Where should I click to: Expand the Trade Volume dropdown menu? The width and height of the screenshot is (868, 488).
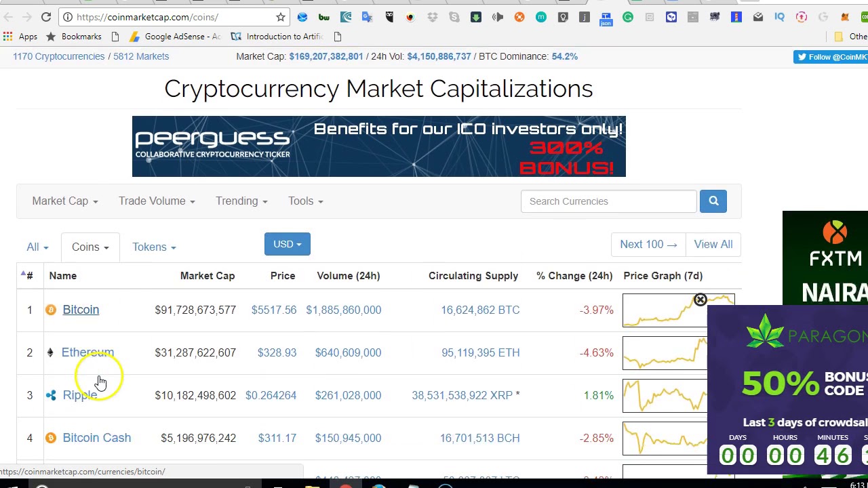point(157,201)
